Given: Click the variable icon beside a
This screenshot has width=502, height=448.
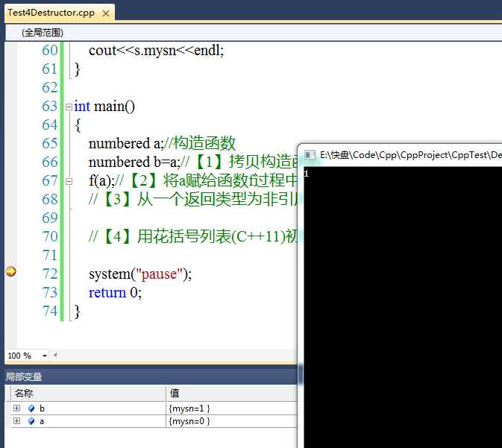Looking at the screenshot, I should (x=31, y=421).
